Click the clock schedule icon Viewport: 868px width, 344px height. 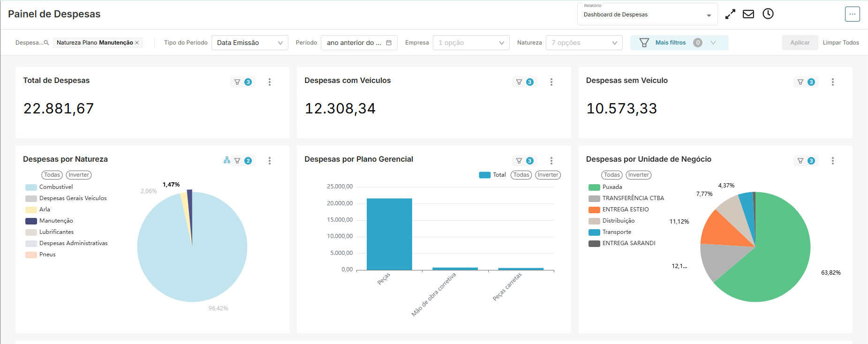[x=768, y=14]
